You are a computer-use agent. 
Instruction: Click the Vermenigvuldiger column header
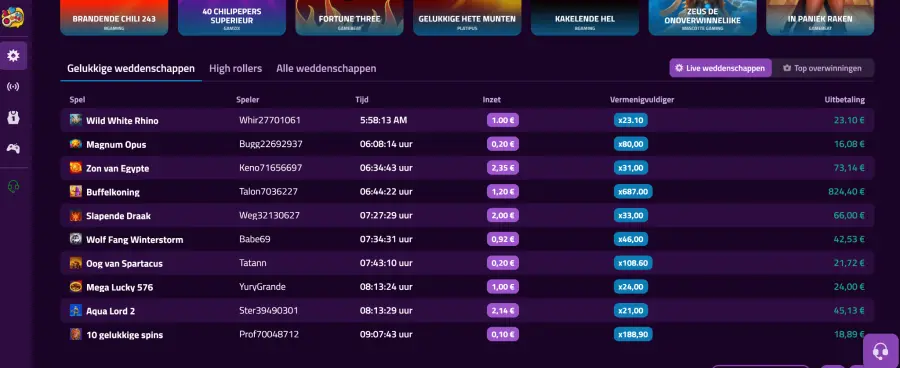click(x=642, y=100)
